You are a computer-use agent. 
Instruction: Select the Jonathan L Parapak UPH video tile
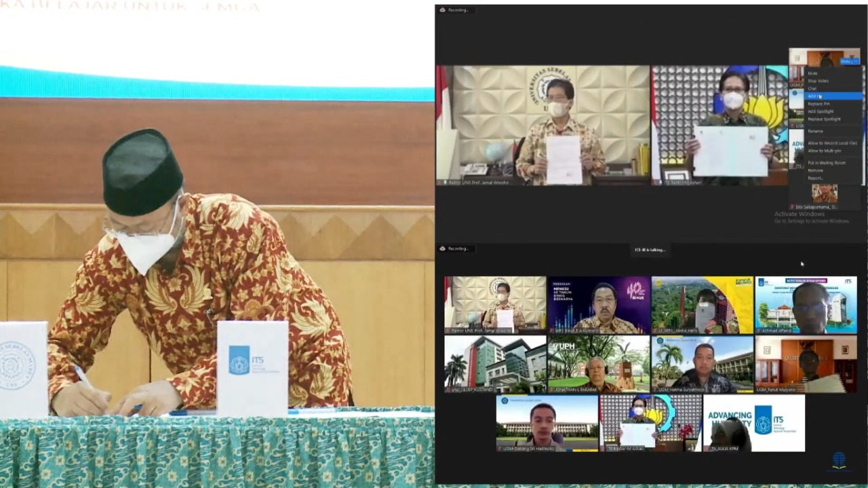(x=599, y=364)
